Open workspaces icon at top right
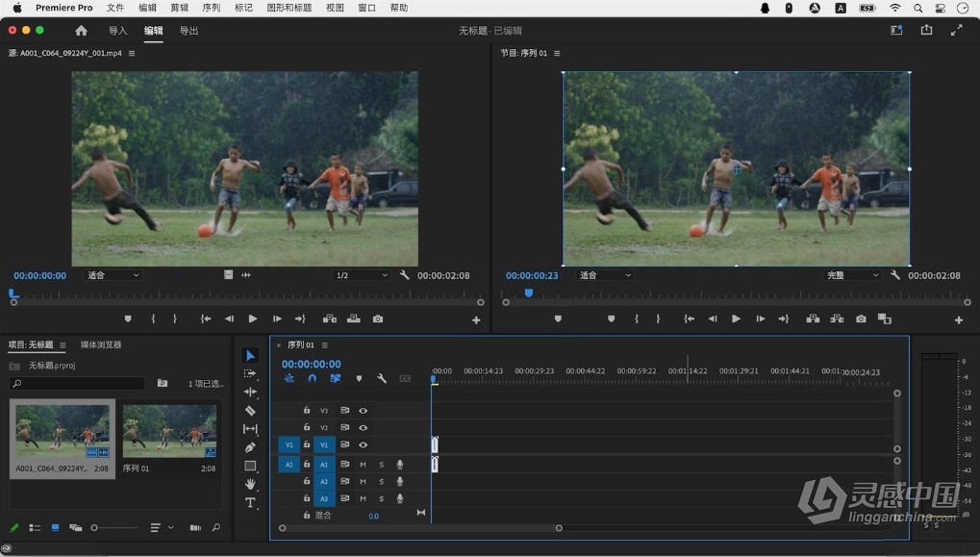This screenshot has width=980, height=557. (x=896, y=30)
